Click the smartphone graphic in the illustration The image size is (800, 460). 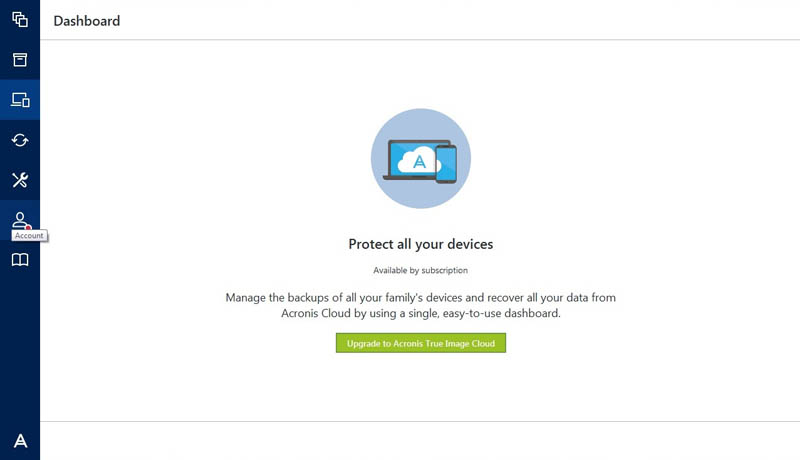tap(446, 164)
